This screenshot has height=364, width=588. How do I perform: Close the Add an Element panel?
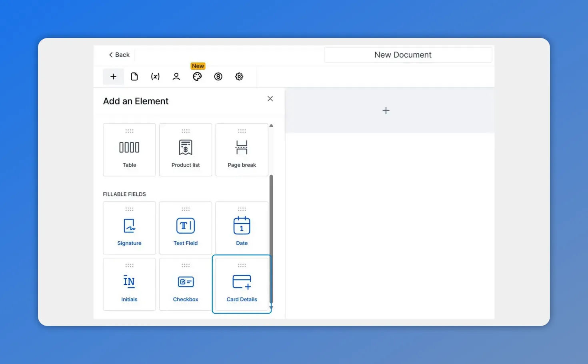[270, 99]
